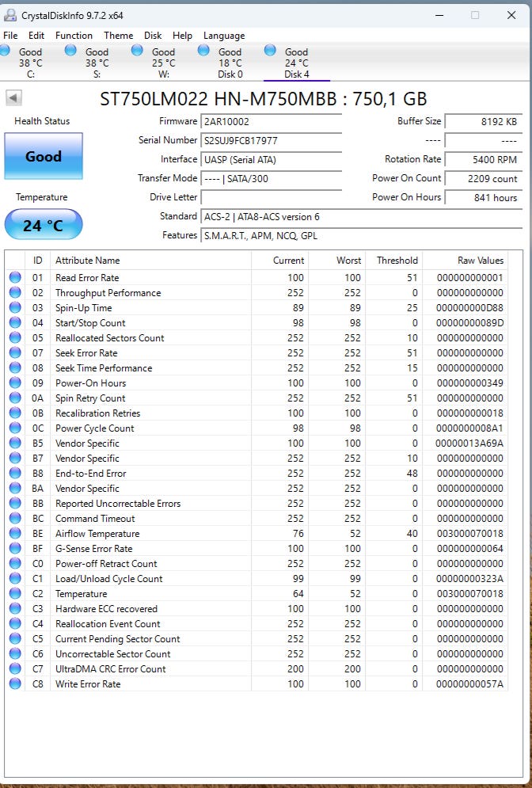The height and width of the screenshot is (788, 532).
Task: Click status orb for Hardware ECC recovered
Action: pos(15,608)
